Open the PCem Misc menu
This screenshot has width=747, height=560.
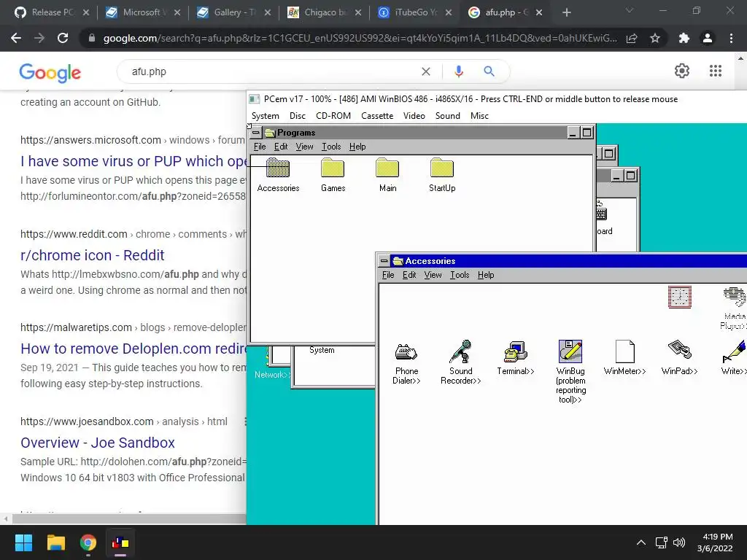[x=479, y=116]
